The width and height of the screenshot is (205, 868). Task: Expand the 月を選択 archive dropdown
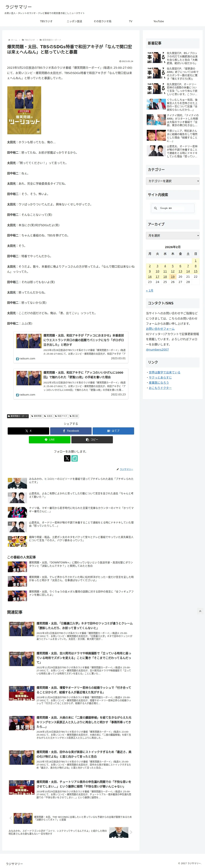pyautogui.click(x=173, y=236)
